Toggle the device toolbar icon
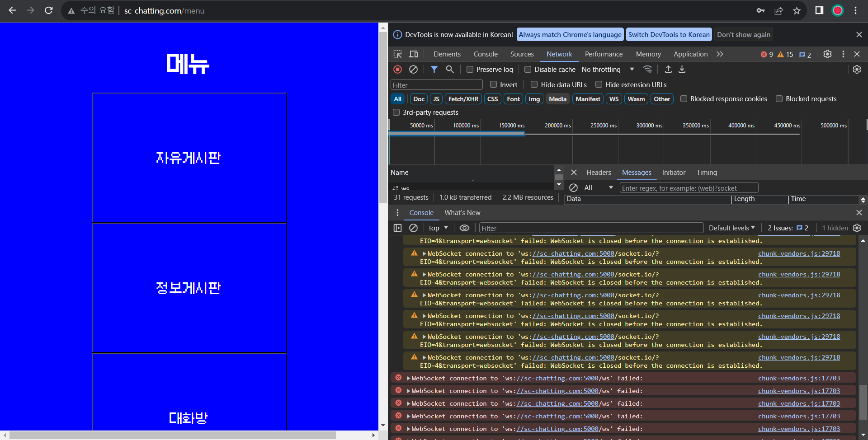The width and height of the screenshot is (868, 440). coord(414,54)
